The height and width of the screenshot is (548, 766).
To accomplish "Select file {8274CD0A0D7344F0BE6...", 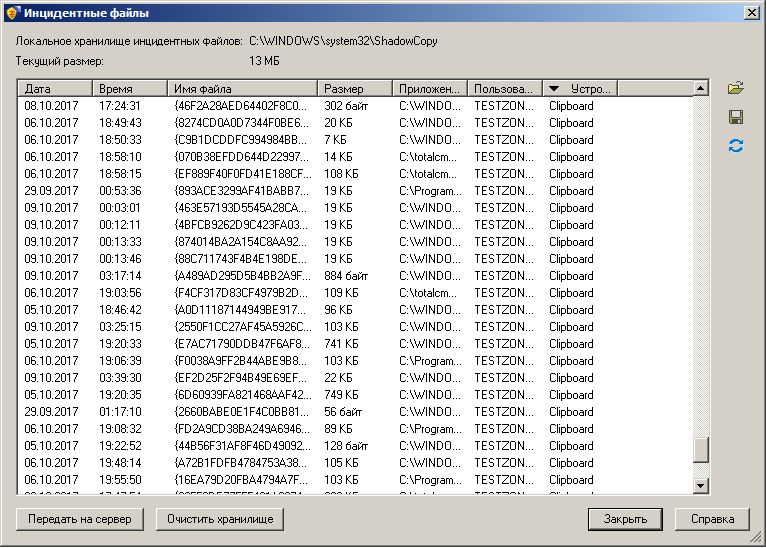I will click(x=241, y=123).
